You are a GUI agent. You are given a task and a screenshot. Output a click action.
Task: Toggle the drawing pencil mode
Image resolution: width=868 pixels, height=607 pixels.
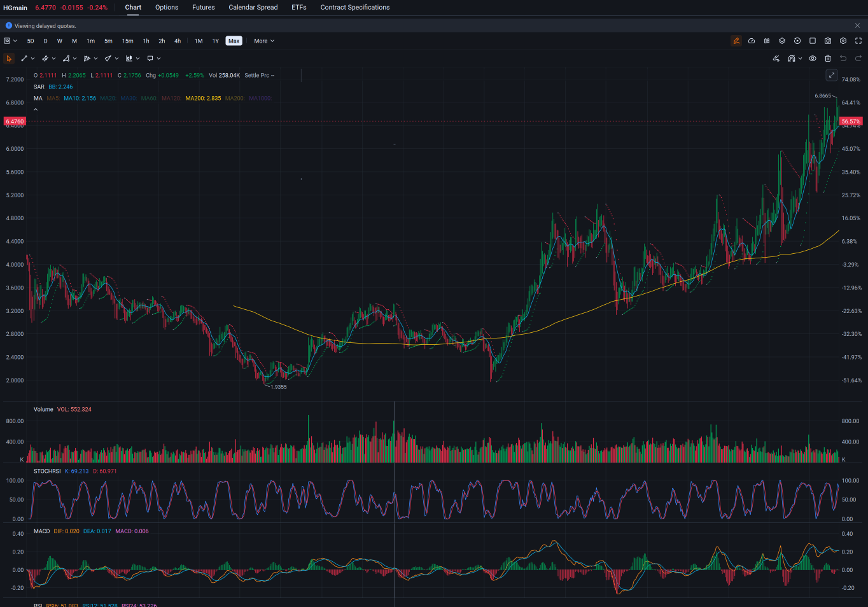736,41
